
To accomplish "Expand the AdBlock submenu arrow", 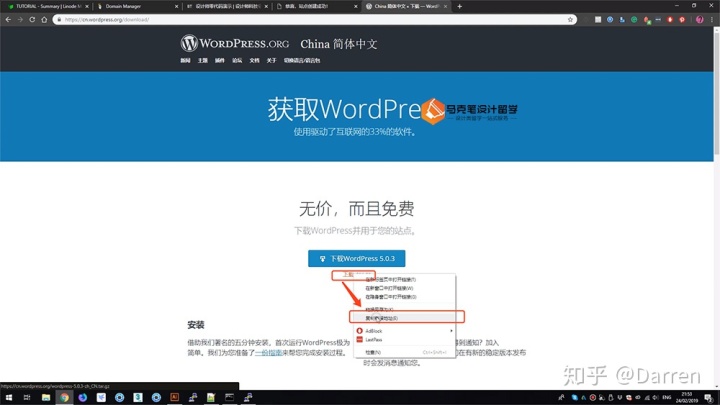I will [451, 331].
